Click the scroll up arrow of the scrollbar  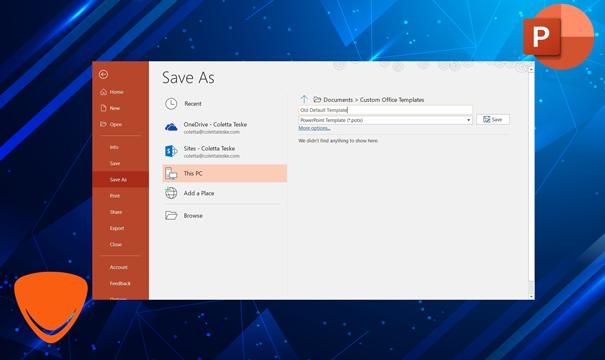tap(531, 69)
